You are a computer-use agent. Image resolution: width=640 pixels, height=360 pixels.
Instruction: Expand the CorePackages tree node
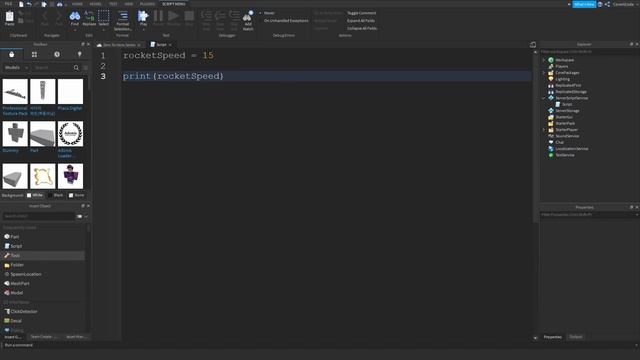point(544,73)
